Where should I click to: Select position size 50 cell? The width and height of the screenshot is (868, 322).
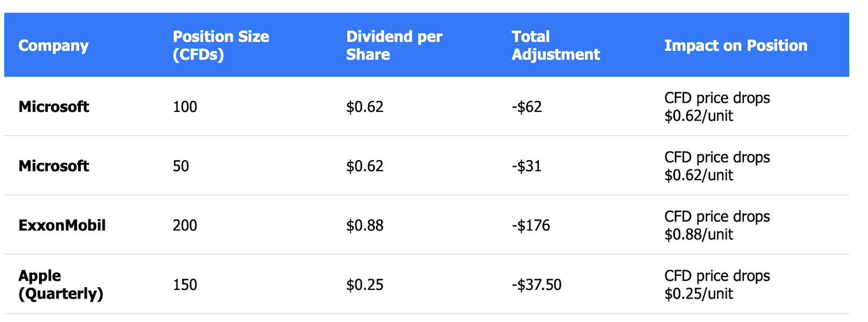tap(181, 166)
